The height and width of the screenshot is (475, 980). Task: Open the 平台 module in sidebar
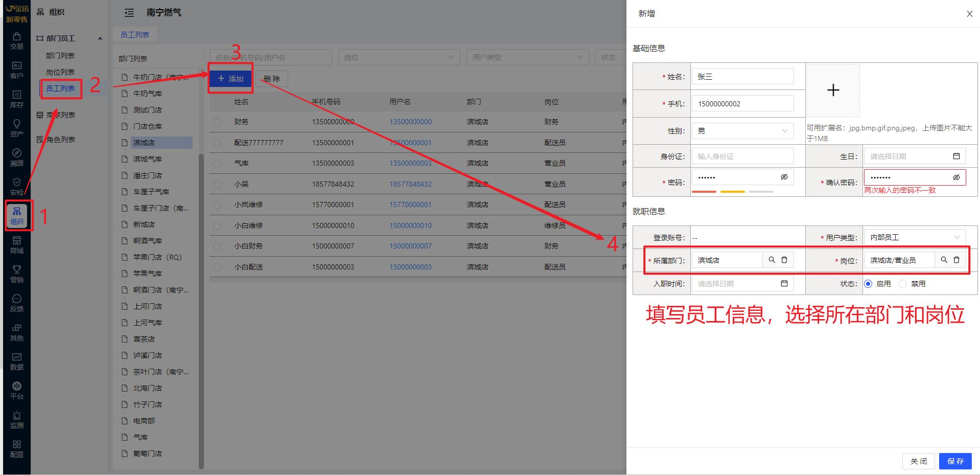tap(17, 391)
